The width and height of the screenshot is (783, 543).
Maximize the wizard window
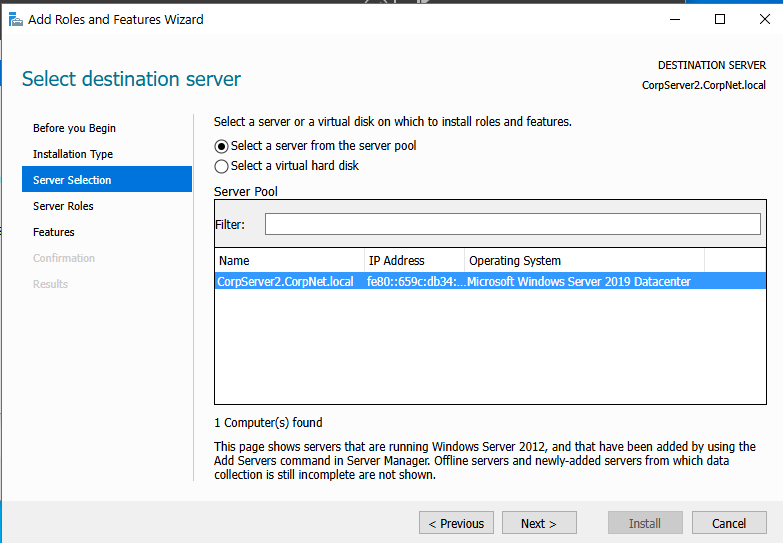pos(720,19)
